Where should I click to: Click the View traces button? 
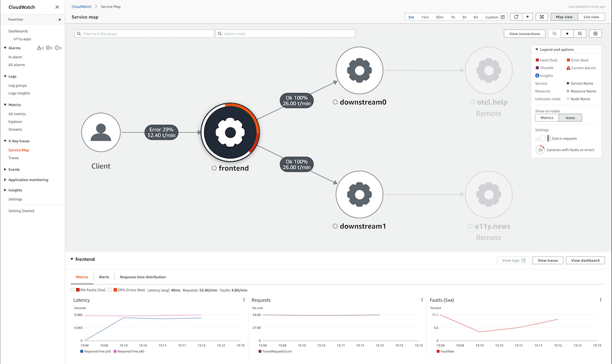click(548, 260)
